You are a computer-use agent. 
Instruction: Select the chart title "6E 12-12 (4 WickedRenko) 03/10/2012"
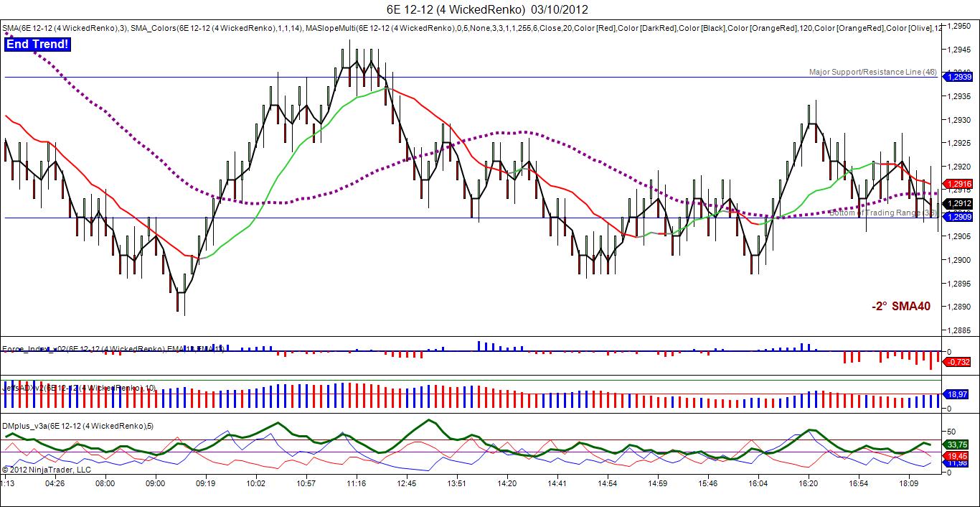(x=487, y=9)
